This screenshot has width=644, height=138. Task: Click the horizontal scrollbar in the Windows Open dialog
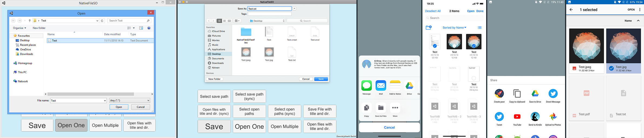tap(91, 94)
